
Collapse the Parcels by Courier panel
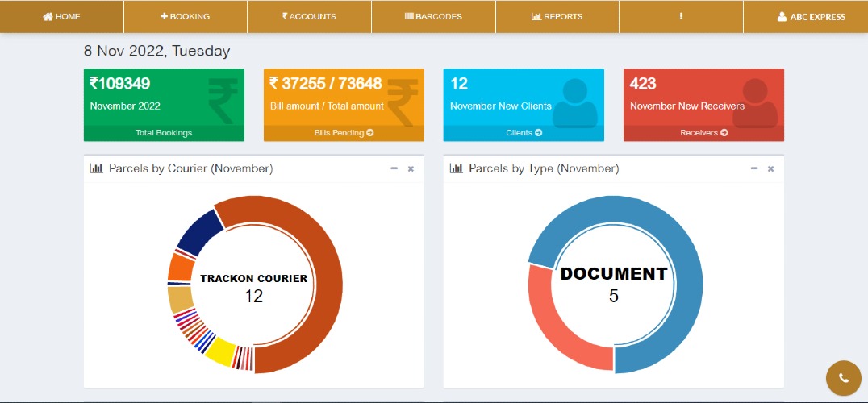(x=394, y=168)
